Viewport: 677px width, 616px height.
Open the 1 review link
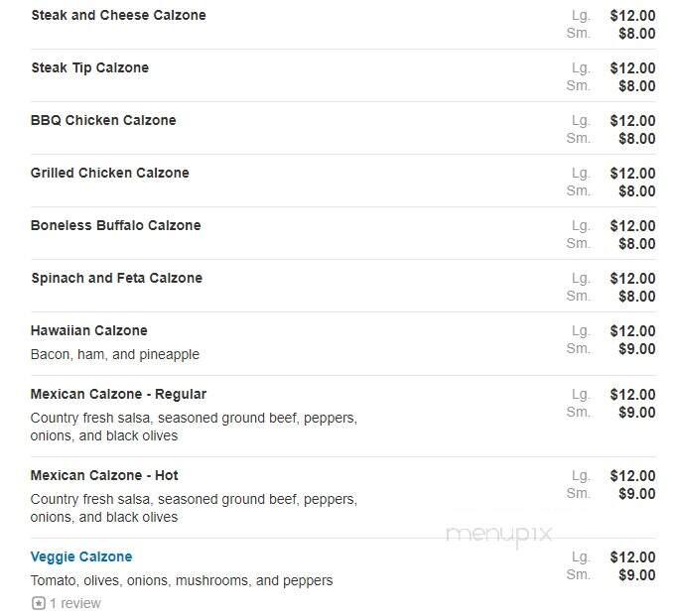tap(75, 603)
